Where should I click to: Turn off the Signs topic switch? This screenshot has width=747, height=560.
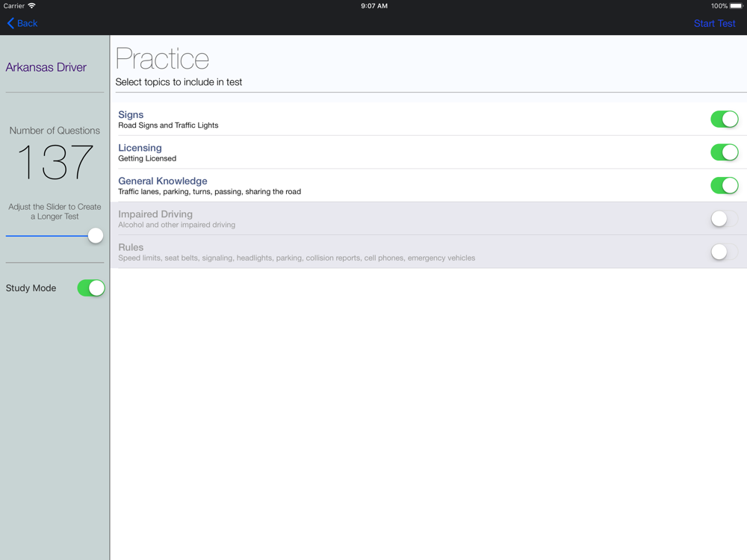click(724, 119)
